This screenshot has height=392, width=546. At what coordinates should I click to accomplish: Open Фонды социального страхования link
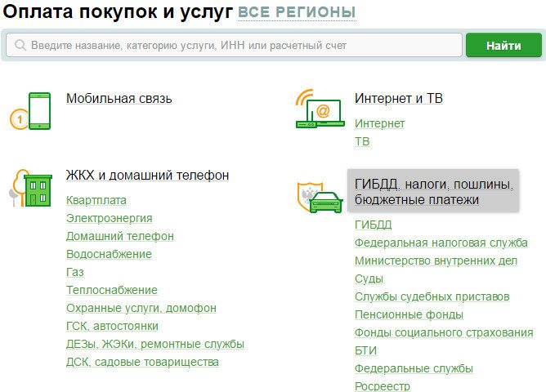point(444,332)
